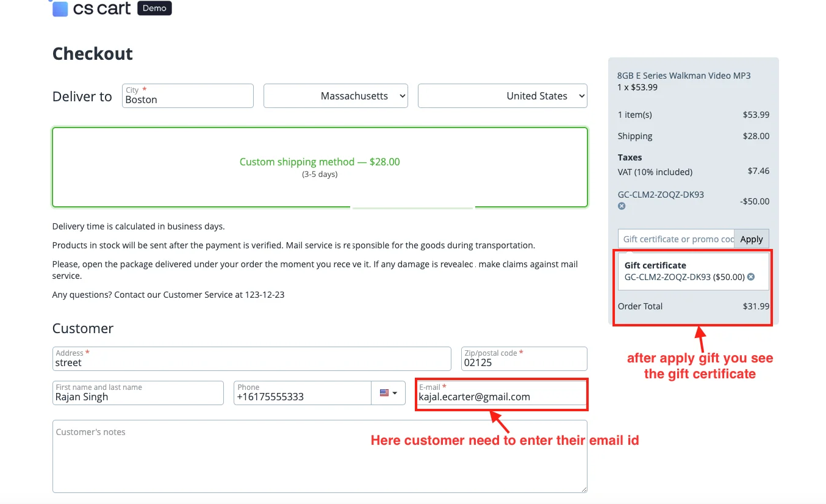Click the "cs cart" wordmark text
Screen dimensions: 826x504
[x=101, y=9]
